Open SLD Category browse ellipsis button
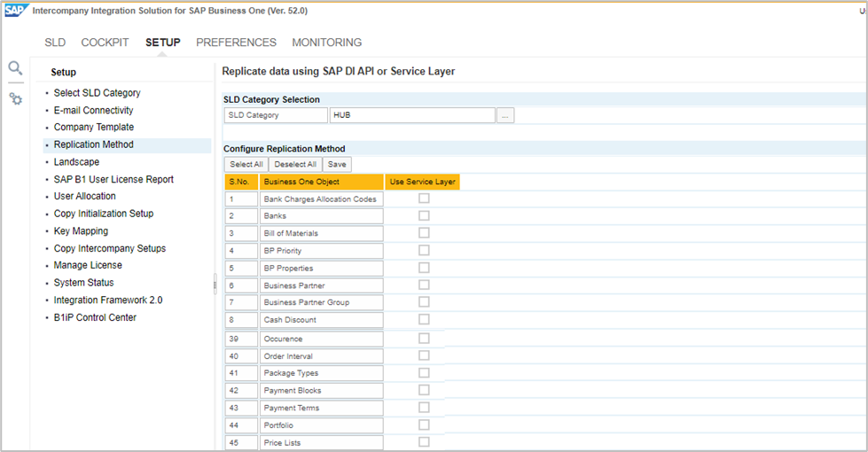Image resolution: width=868 pixels, height=452 pixels. pyautogui.click(x=505, y=115)
